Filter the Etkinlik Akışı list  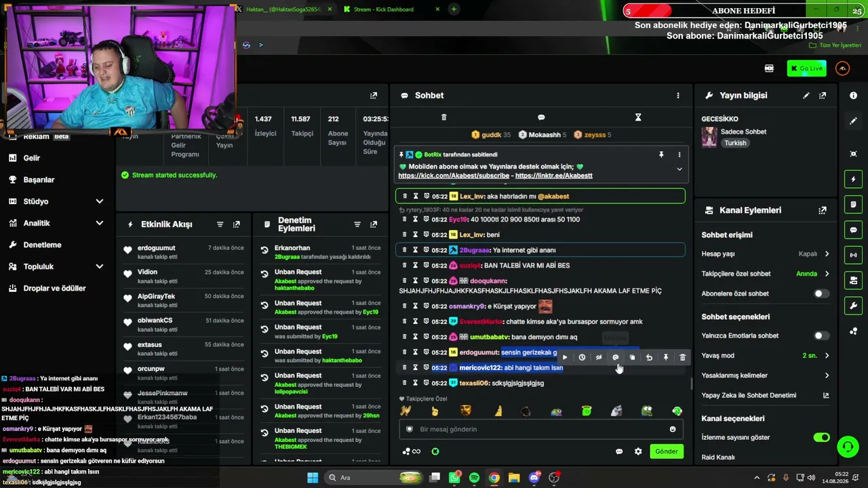pos(220,224)
